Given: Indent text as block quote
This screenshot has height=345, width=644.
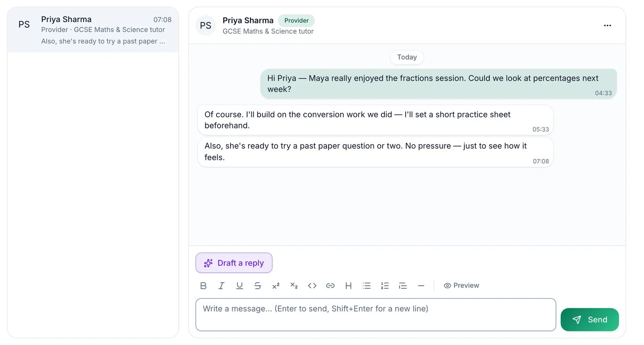Looking at the screenshot, I should tap(403, 285).
